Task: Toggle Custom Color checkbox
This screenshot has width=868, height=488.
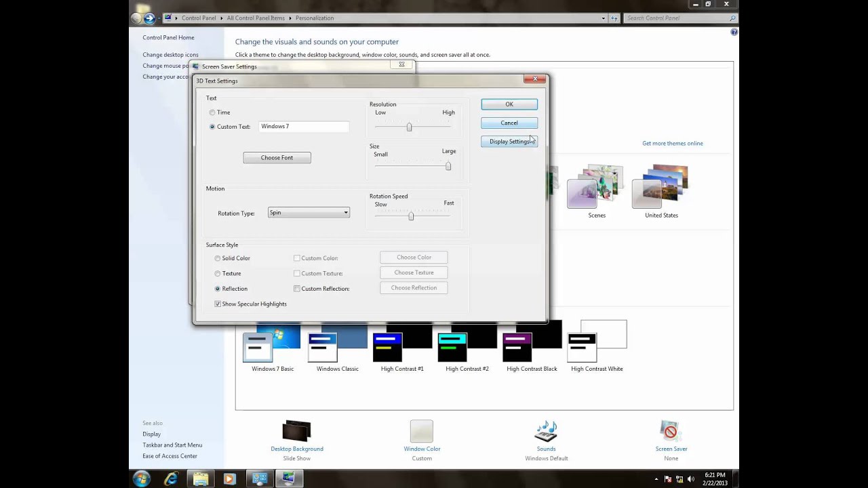Action: point(297,258)
